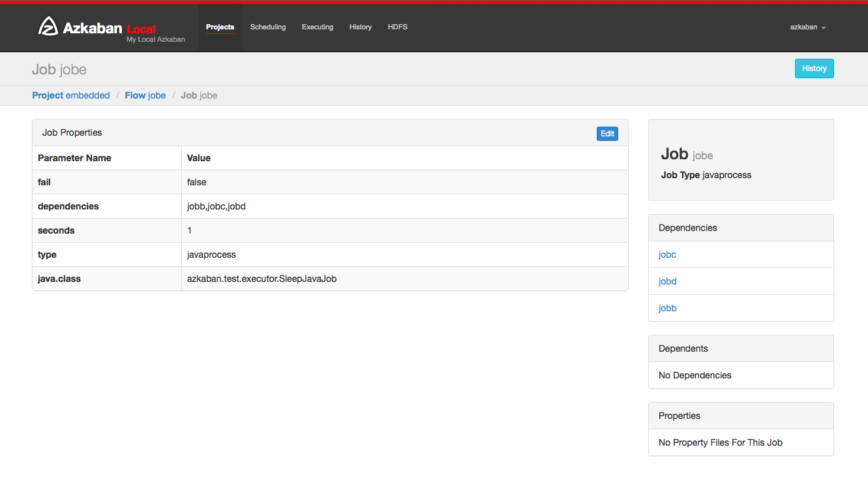Click the 'My Local Azkaban' subtitle

[x=156, y=39]
